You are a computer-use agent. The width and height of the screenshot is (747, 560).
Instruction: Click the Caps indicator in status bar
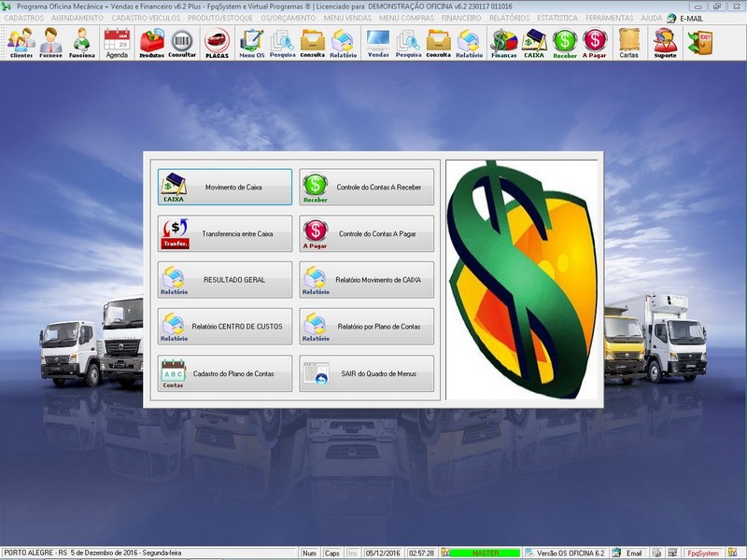(332, 553)
